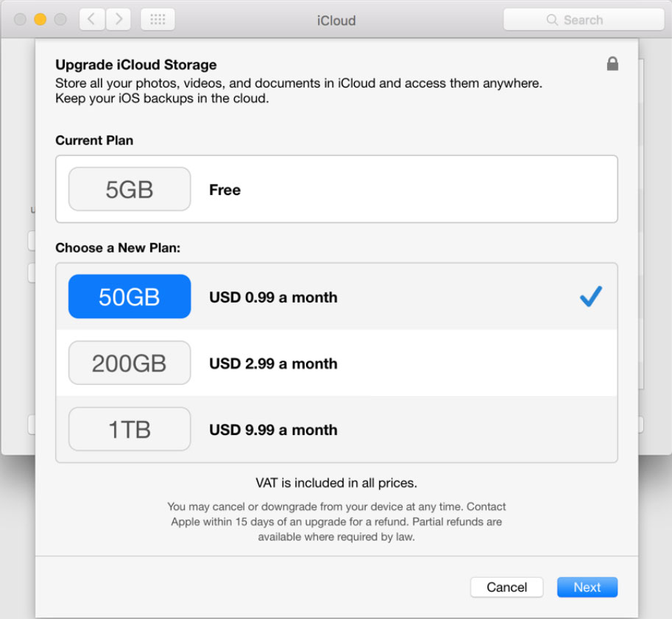Select the 200GB storage plan
The height and width of the screenshot is (619, 672).
pyautogui.click(x=336, y=362)
